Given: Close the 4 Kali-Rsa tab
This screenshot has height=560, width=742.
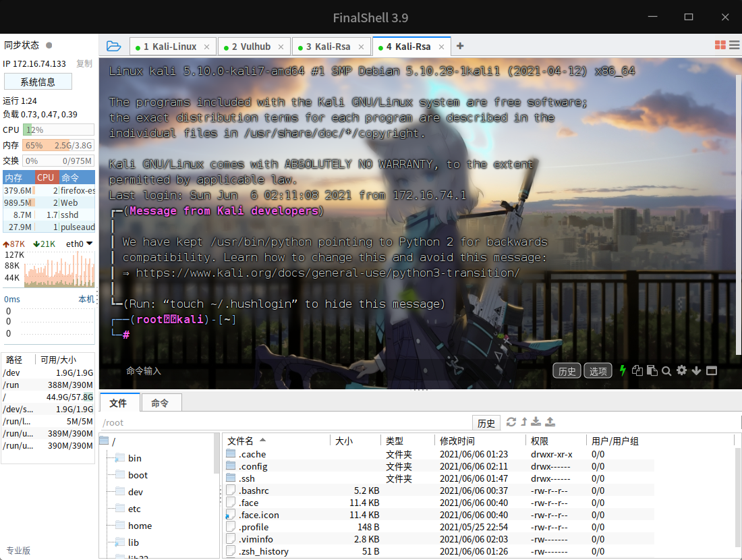Looking at the screenshot, I should pos(442,47).
